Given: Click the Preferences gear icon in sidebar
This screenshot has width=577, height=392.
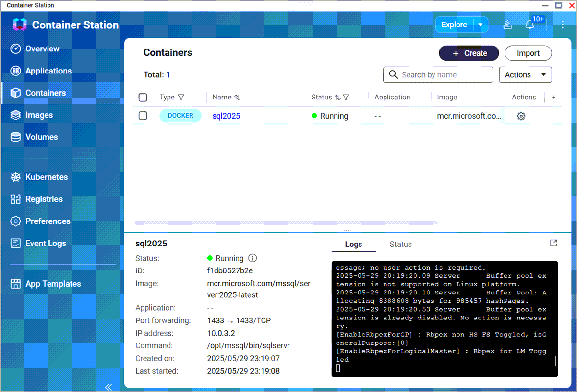Looking at the screenshot, I should click(16, 221).
